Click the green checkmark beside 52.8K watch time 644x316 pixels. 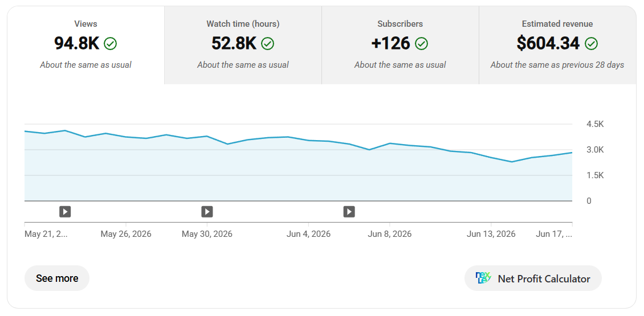(267, 43)
